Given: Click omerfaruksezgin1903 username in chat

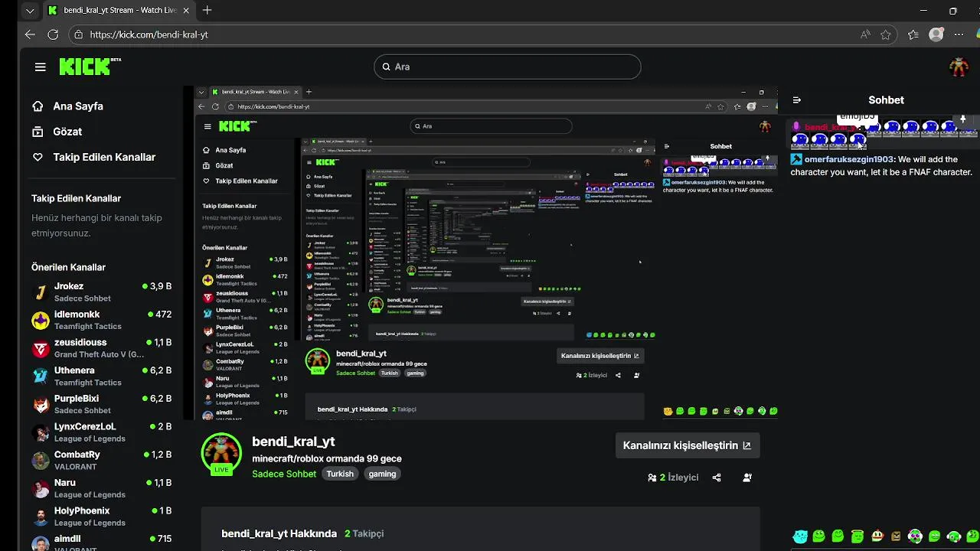Looking at the screenshot, I should [x=849, y=159].
